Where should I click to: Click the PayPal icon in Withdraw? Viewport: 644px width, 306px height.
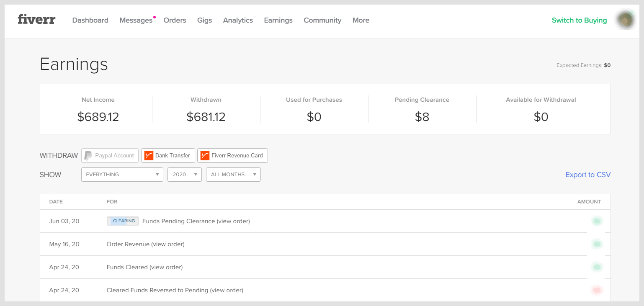click(88, 155)
